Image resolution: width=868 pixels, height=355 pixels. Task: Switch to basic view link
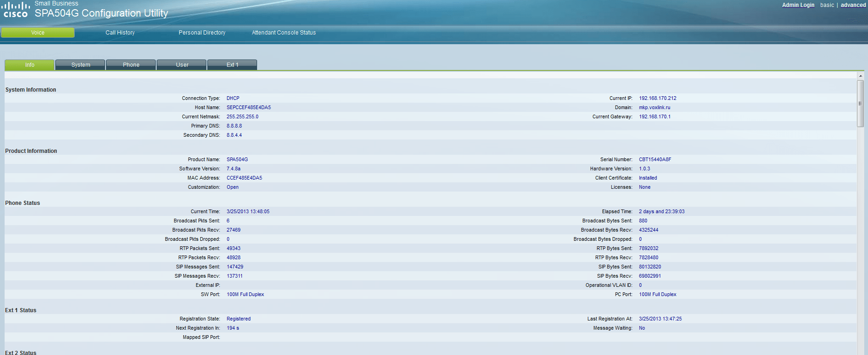point(827,5)
